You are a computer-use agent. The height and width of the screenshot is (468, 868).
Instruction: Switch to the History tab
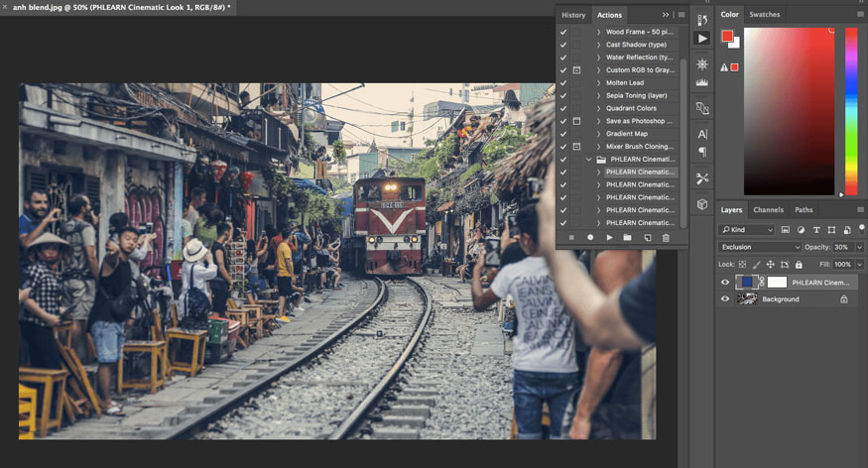[x=573, y=15]
